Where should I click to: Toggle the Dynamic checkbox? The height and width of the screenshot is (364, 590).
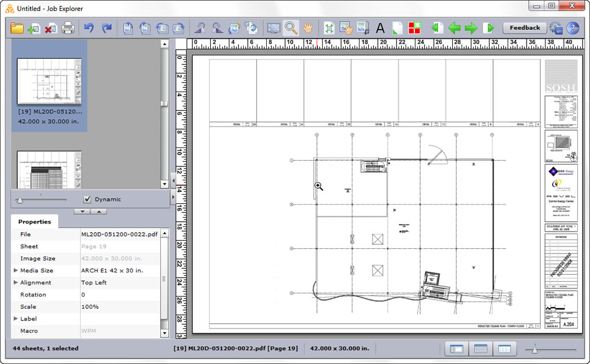click(88, 199)
